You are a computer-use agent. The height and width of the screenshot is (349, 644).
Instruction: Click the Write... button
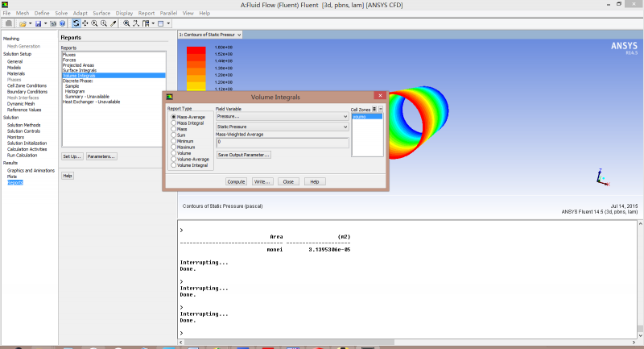click(262, 181)
